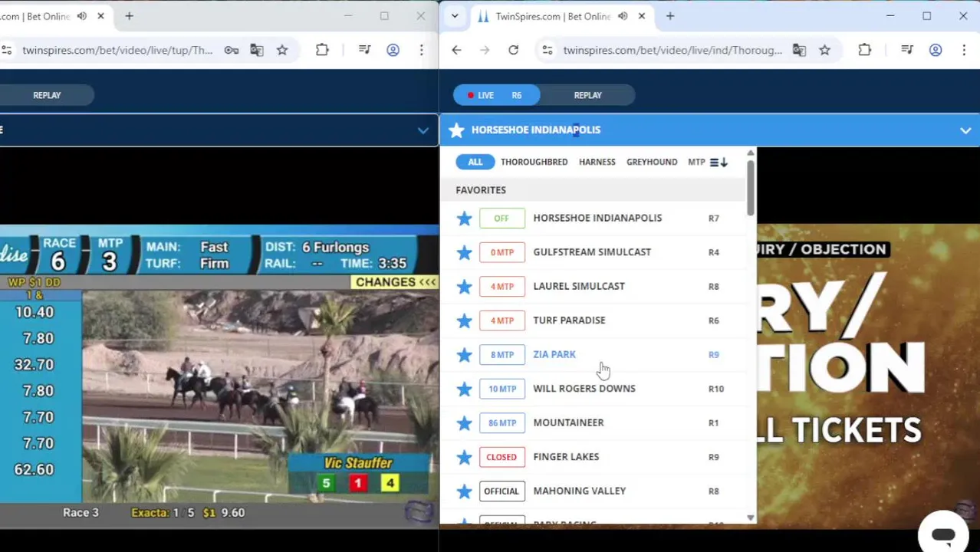This screenshot has height=552, width=980.
Task: Select the HARNESS filter tab
Action: coord(597,162)
